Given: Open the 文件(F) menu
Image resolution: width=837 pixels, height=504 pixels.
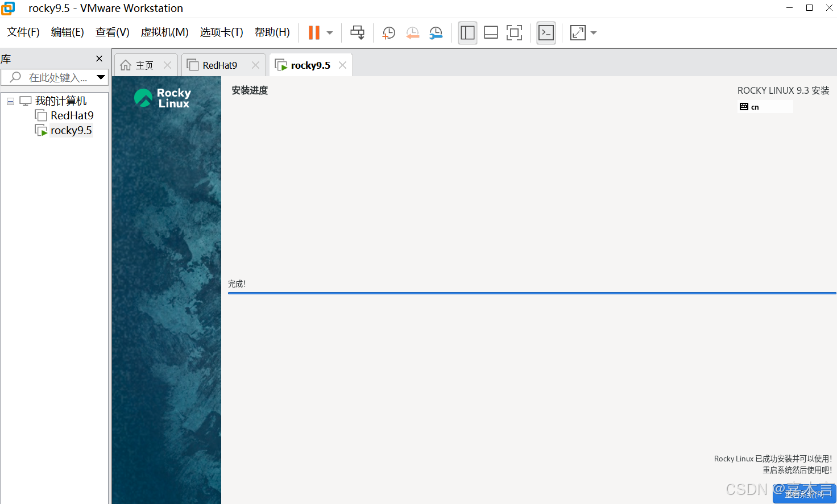Looking at the screenshot, I should (x=23, y=32).
